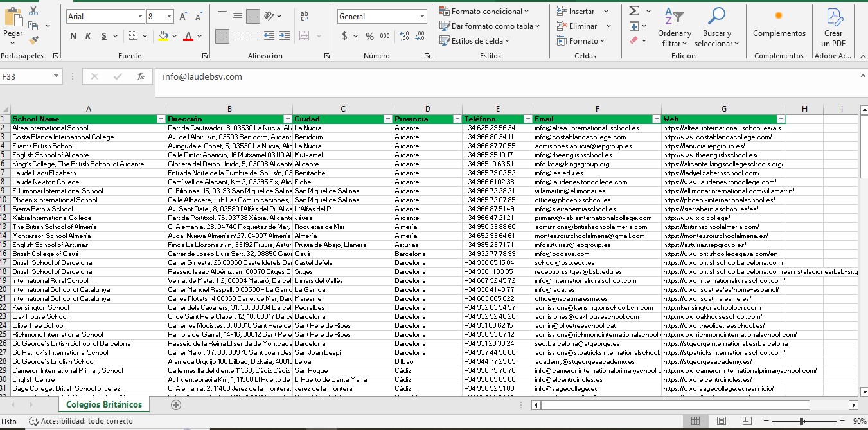
Task: Open Email column filter dropdown
Action: pos(655,119)
